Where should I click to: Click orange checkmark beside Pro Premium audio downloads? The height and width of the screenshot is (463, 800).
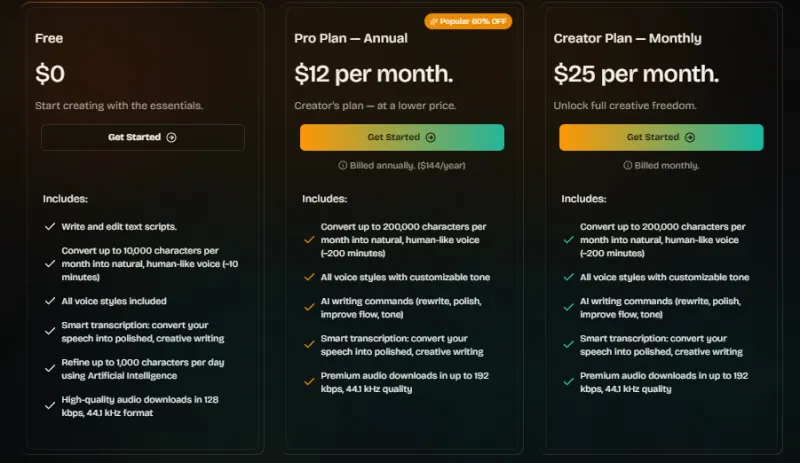pyautogui.click(x=309, y=382)
